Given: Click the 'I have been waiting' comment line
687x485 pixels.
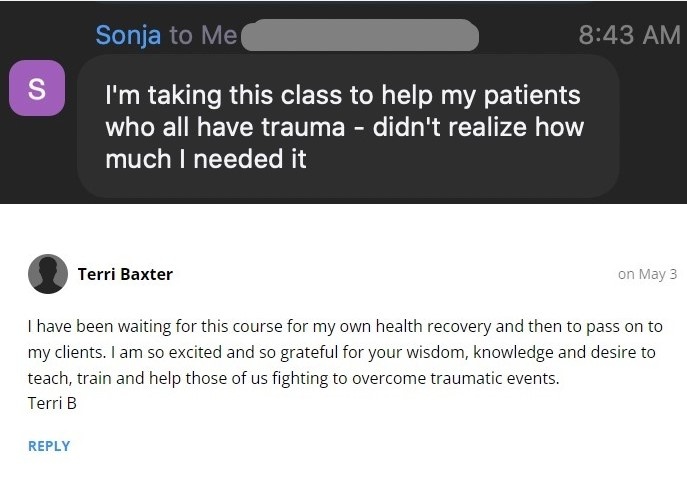Looking at the screenshot, I should pyautogui.click(x=345, y=326).
